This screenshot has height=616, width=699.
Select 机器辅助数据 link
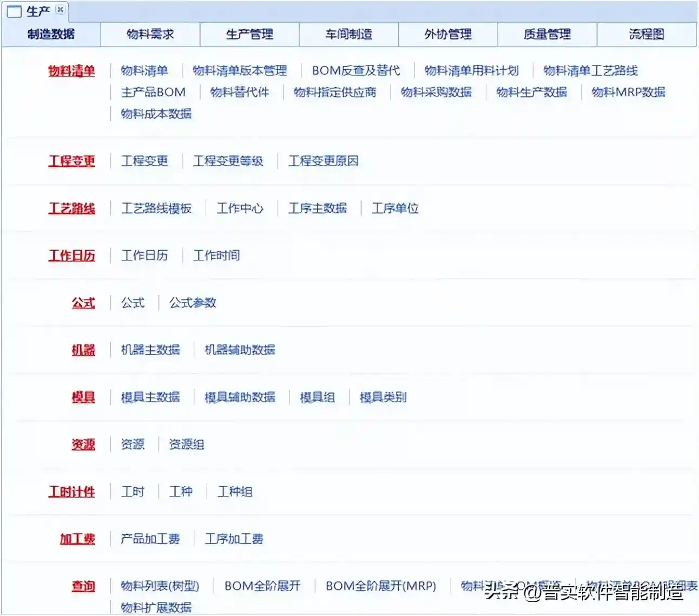(x=239, y=350)
